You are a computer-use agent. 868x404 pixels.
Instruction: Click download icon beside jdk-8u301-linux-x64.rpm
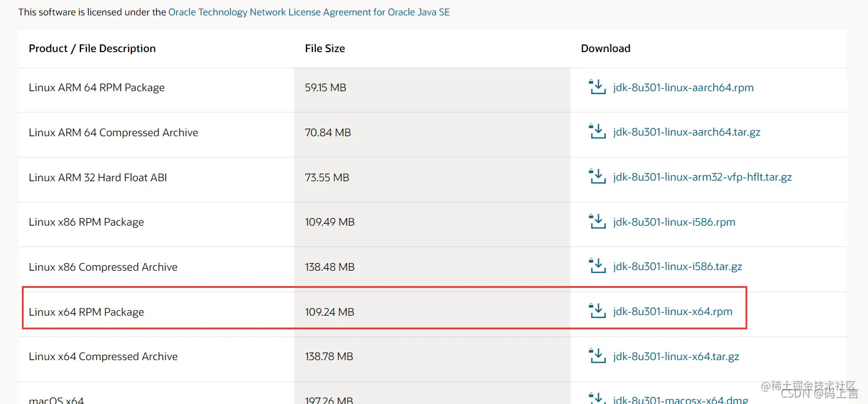(598, 311)
